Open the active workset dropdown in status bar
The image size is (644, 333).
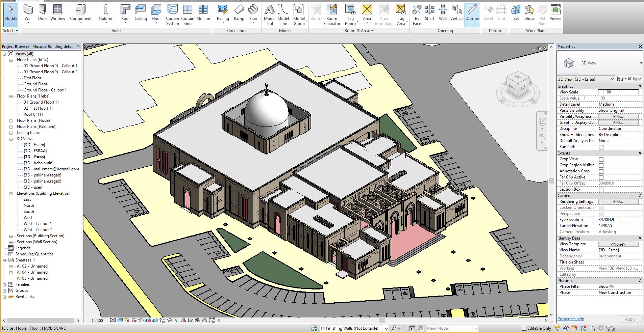click(386, 329)
